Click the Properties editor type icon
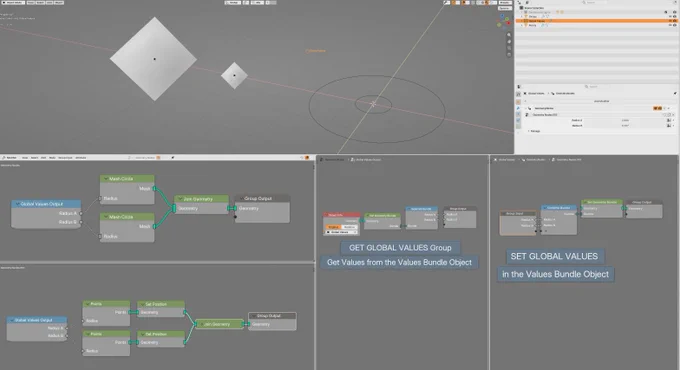The image size is (680, 370). 519,87
